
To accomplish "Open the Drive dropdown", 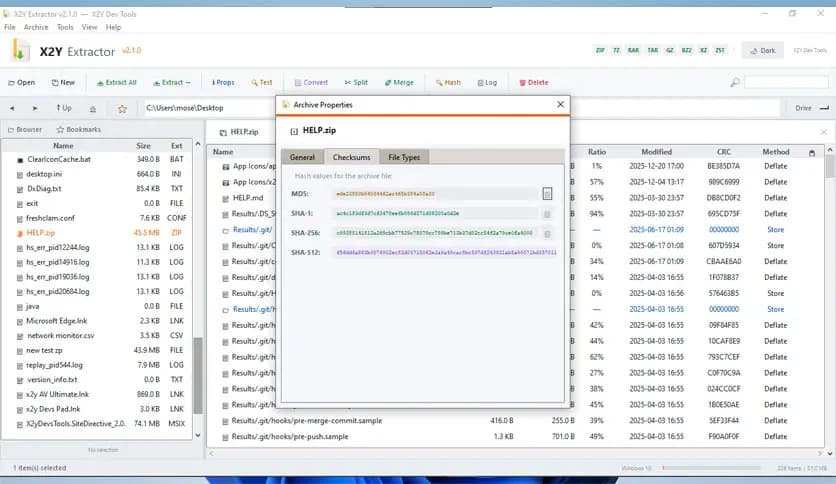I will click(811, 108).
